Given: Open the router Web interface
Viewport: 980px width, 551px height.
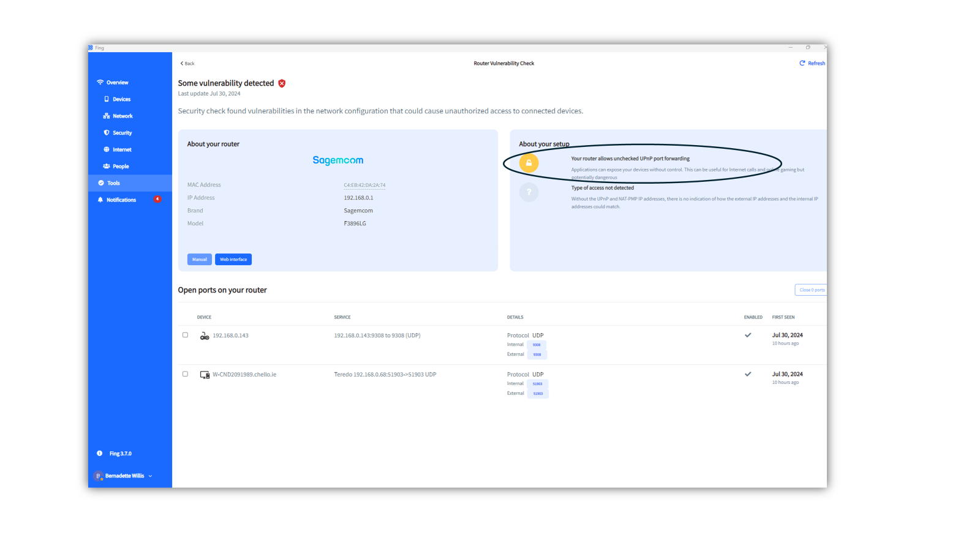Looking at the screenshot, I should pos(233,260).
